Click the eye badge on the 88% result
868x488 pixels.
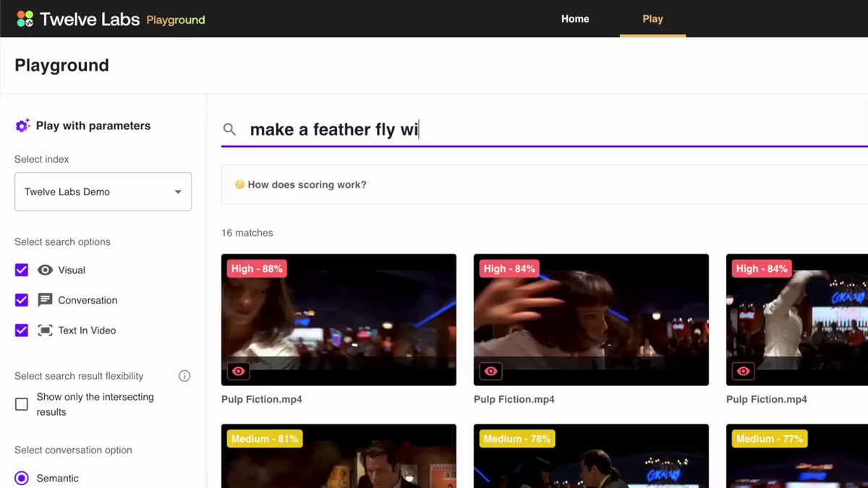pyautogui.click(x=238, y=371)
